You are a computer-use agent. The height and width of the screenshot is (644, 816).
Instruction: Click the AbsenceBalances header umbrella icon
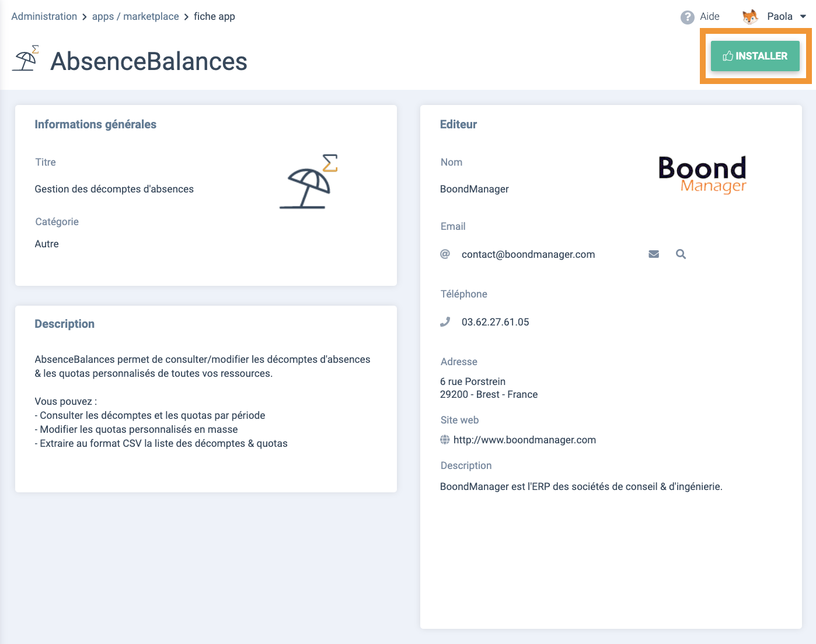(x=26, y=58)
